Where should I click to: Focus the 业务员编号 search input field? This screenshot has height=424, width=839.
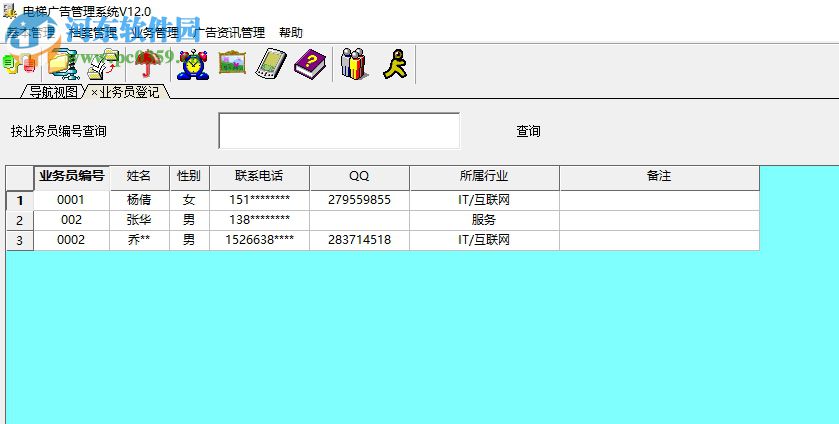tap(339, 131)
